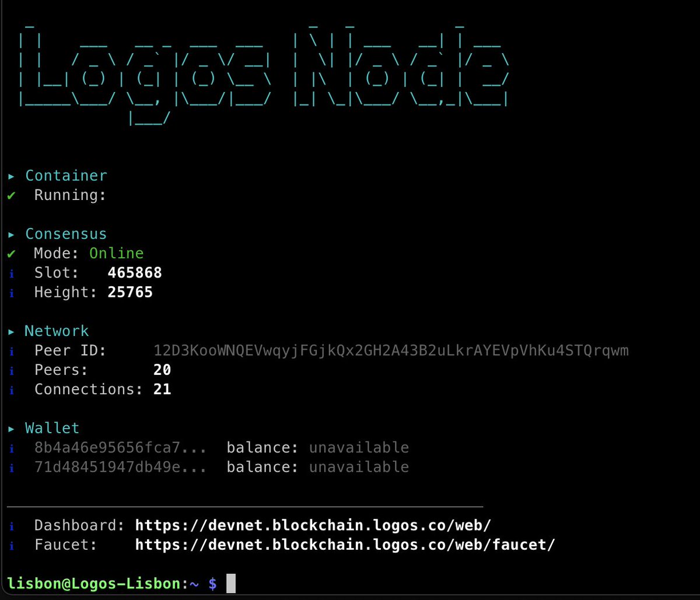Click the info icon beside Dashboard
700x600 pixels.
(12, 525)
